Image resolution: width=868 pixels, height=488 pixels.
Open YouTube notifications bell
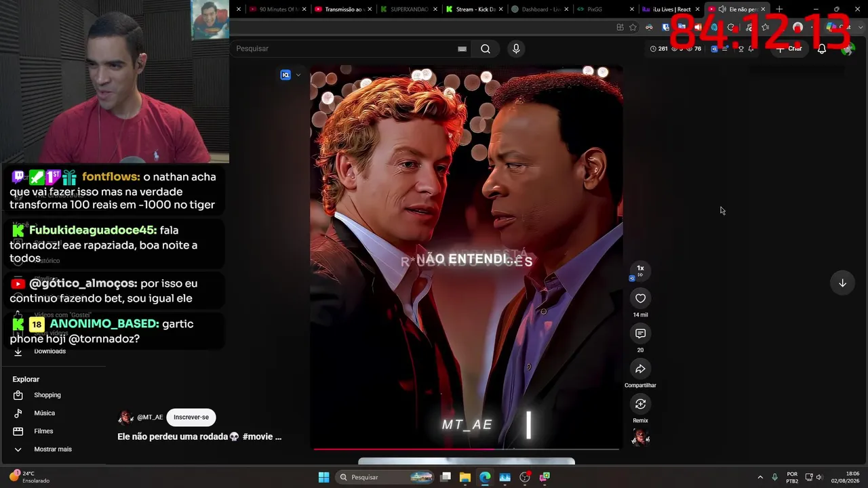tap(822, 49)
